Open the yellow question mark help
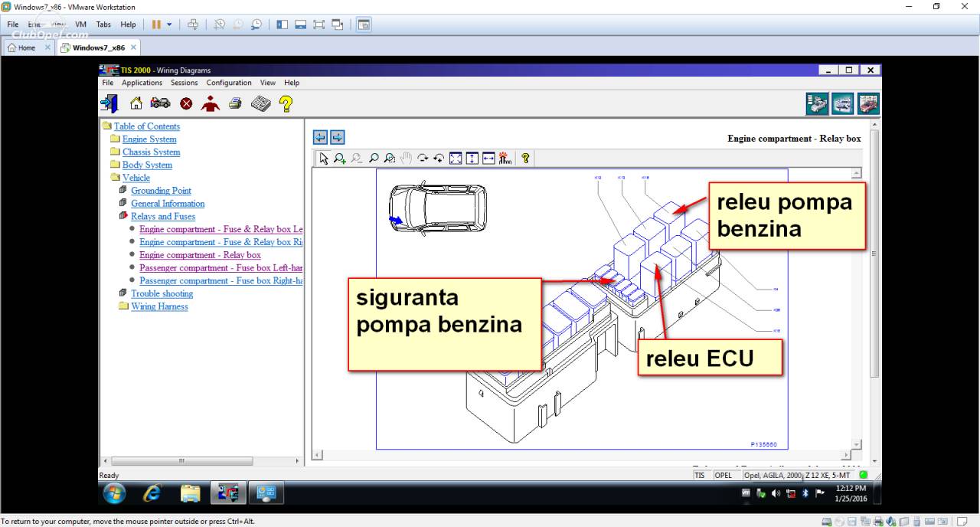This screenshot has height=527, width=980. [x=286, y=103]
